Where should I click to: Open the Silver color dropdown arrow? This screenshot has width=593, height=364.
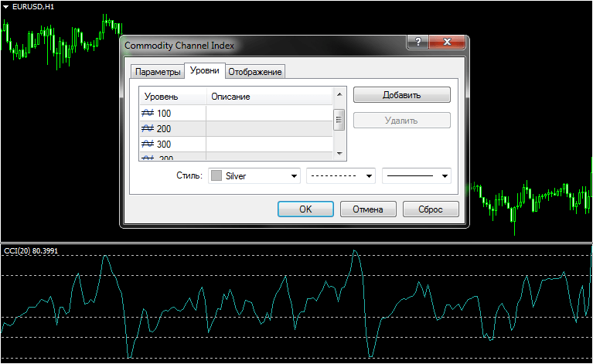point(293,176)
